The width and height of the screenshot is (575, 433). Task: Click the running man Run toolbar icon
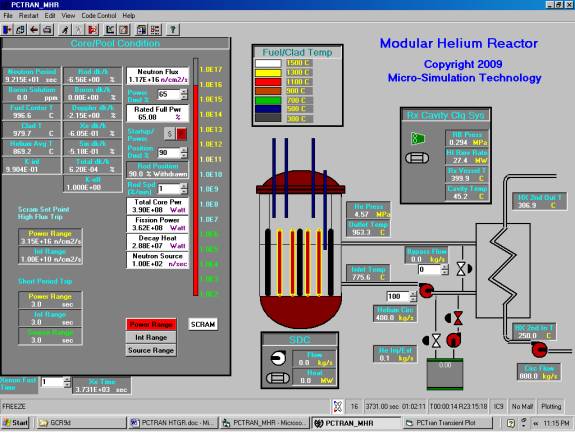pyautogui.click(x=65, y=30)
